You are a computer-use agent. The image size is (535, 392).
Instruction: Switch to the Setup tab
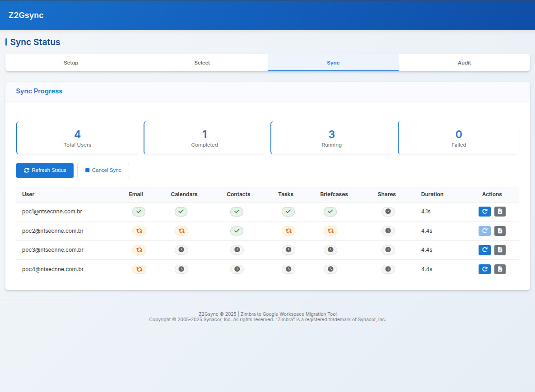coord(71,63)
